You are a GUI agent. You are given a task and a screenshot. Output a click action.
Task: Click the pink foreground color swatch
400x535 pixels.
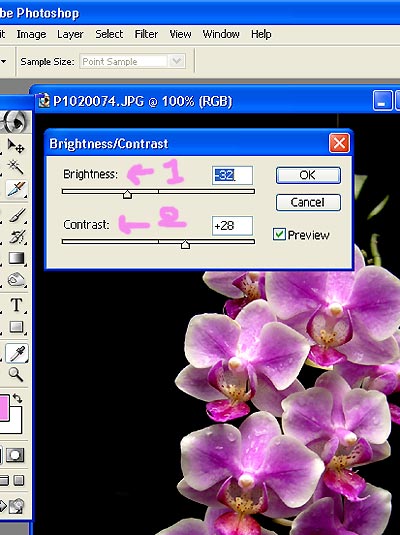point(4,407)
